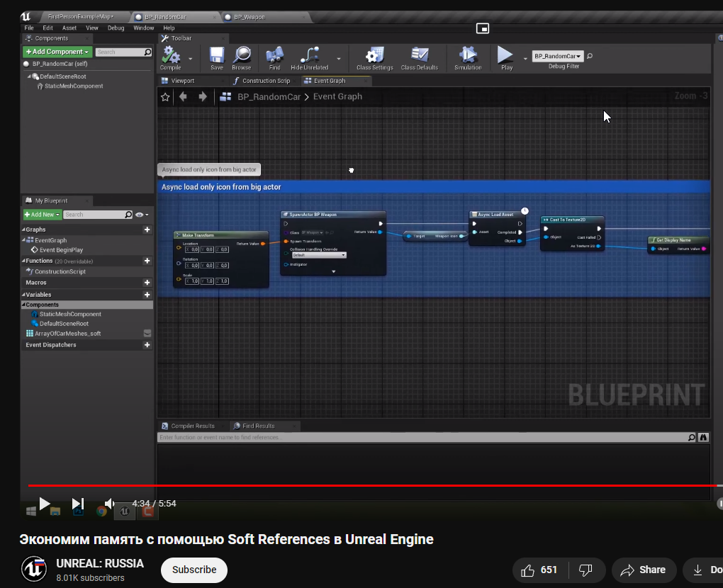This screenshot has width=723, height=588.
Task: Bookmark graph with star icon
Action: (x=165, y=97)
